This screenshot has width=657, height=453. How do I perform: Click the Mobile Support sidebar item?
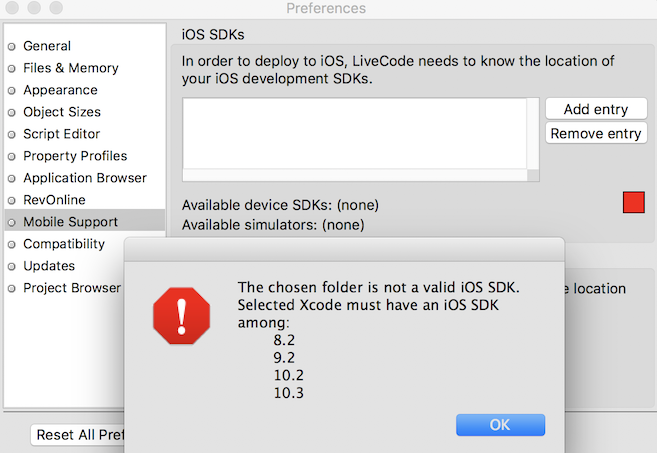pyautogui.click(x=70, y=222)
